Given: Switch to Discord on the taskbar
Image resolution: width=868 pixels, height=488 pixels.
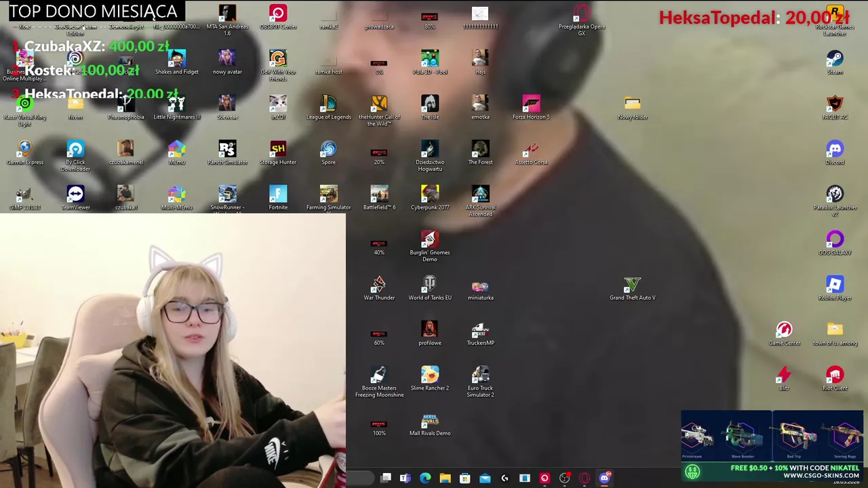Looking at the screenshot, I should (x=604, y=478).
